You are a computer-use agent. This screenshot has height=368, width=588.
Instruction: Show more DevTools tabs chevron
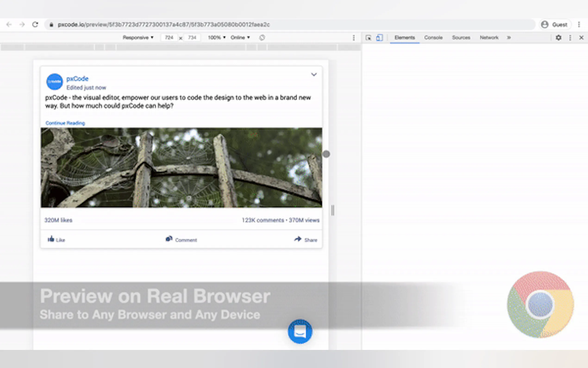click(x=509, y=38)
